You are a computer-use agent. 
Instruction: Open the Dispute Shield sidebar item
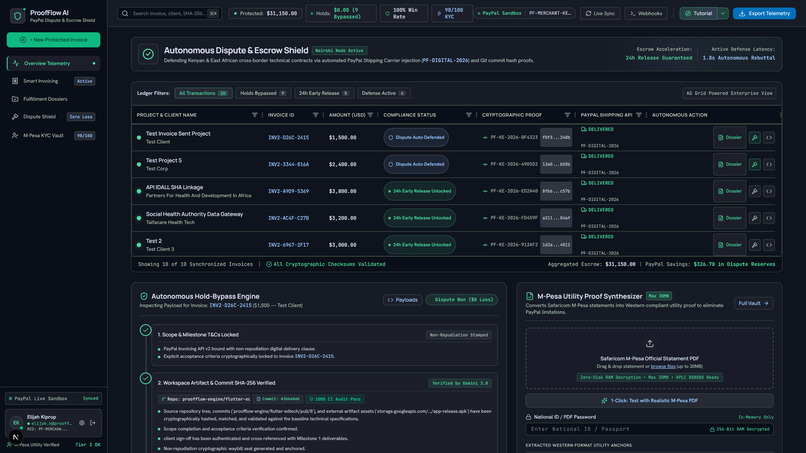click(53, 117)
